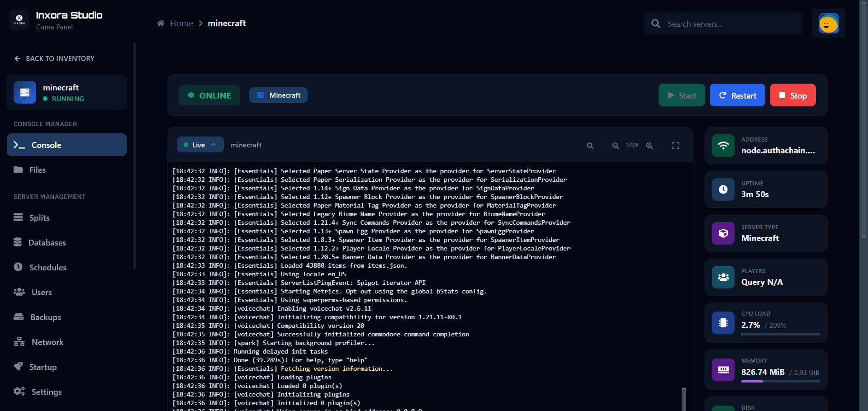Toggle console fullscreen mode
Image resolution: width=868 pixels, height=411 pixels.
click(675, 146)
